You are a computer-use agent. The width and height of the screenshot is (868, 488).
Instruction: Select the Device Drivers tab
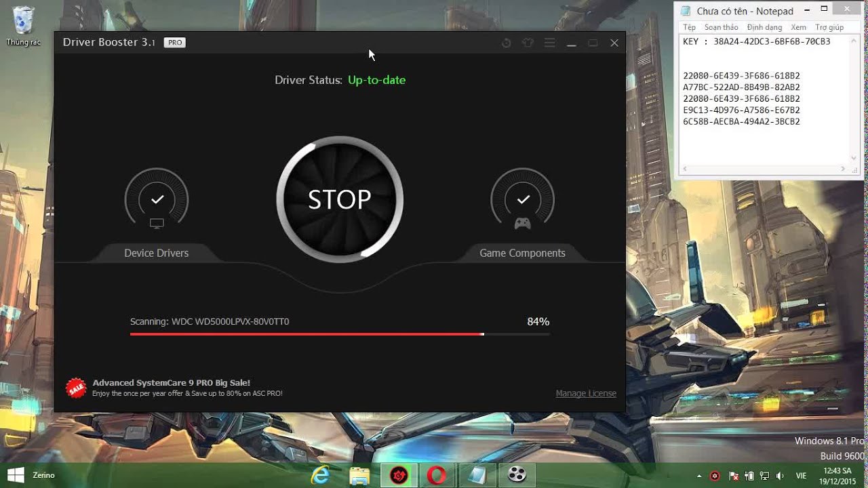[x=156, y=253]
